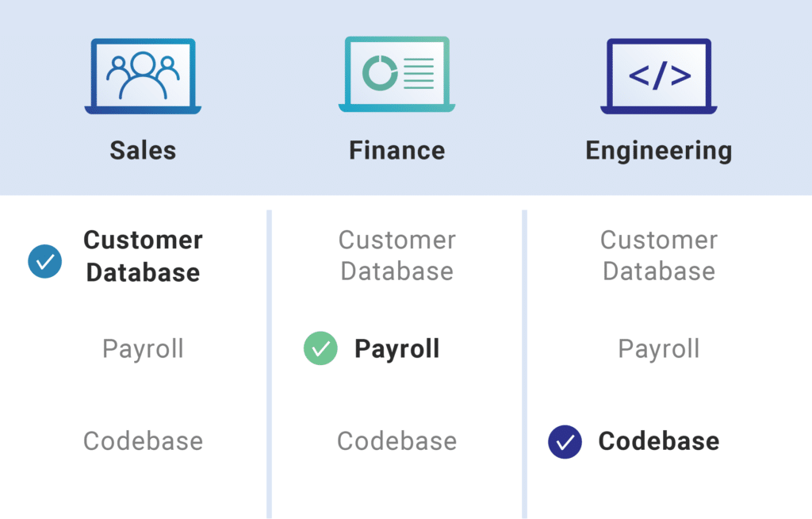The height and width of the screenshot is (519, 812).
Task: Click bold Customer Database under Sales
Action: 144,256
